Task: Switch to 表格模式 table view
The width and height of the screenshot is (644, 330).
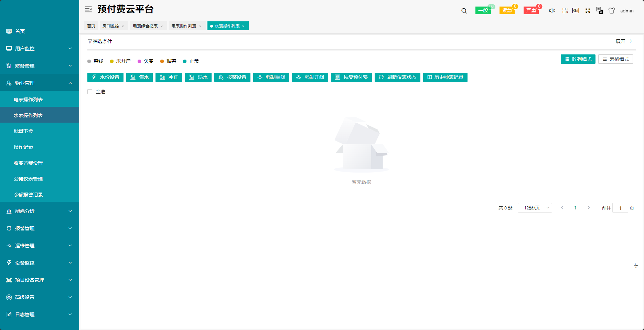Action: (x=615, y=59)
